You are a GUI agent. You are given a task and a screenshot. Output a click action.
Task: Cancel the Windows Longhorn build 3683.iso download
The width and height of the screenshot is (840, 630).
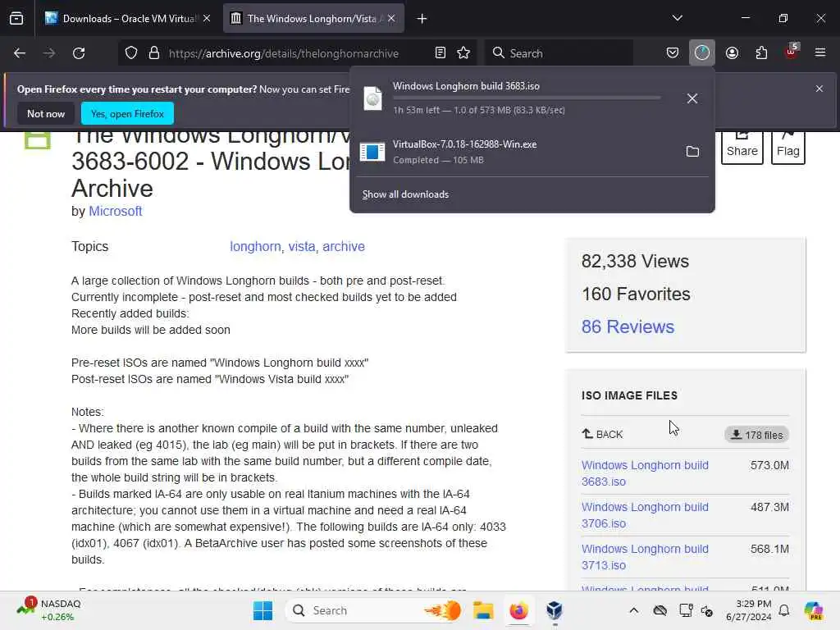[x=692, y=98]
